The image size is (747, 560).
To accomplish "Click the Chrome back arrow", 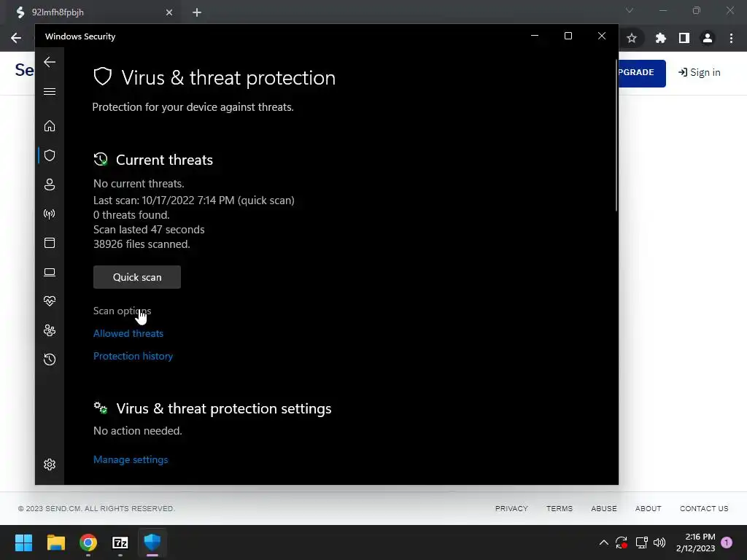I will tap(16, 38).
